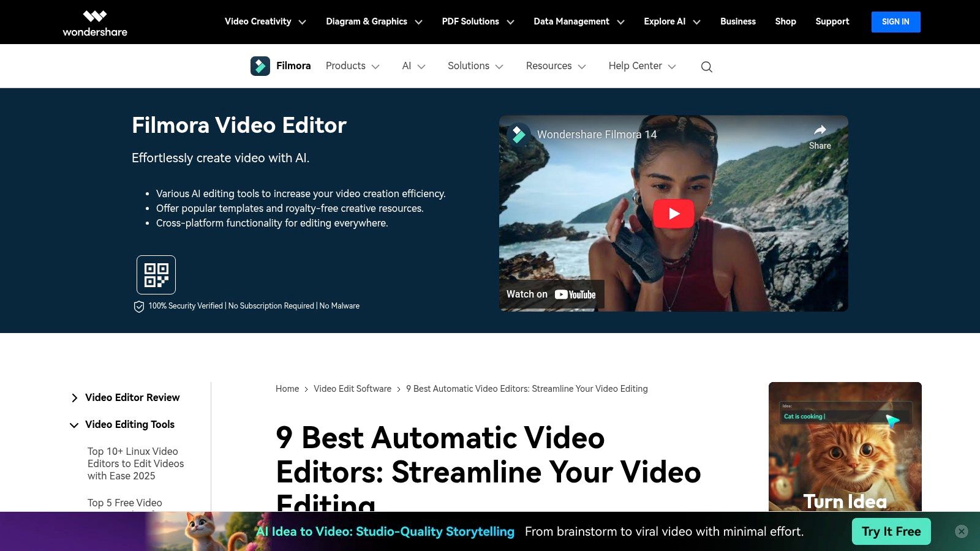980x551 pixels.
Task: Expand the Products dropdown menu
Action: [x=352, y=66]
